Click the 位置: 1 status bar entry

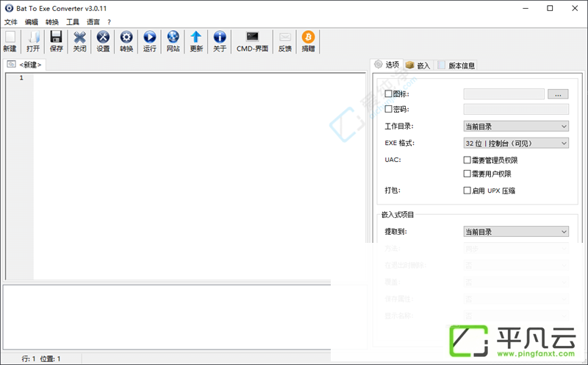pyautogui.click(x=50, y=358)
